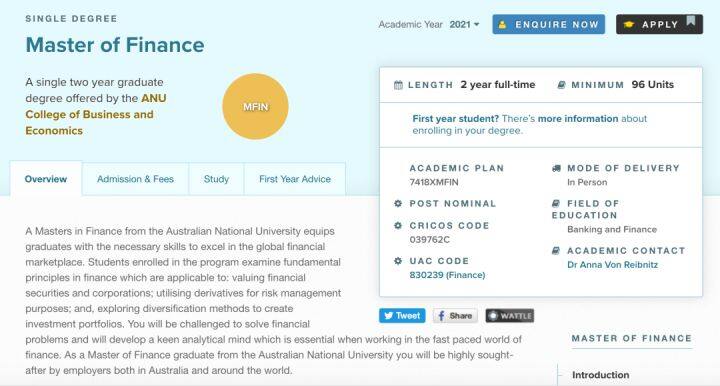Click the gear icon next to CRICOS Code
Screen dimensions: 720x386
pos(398,225)
